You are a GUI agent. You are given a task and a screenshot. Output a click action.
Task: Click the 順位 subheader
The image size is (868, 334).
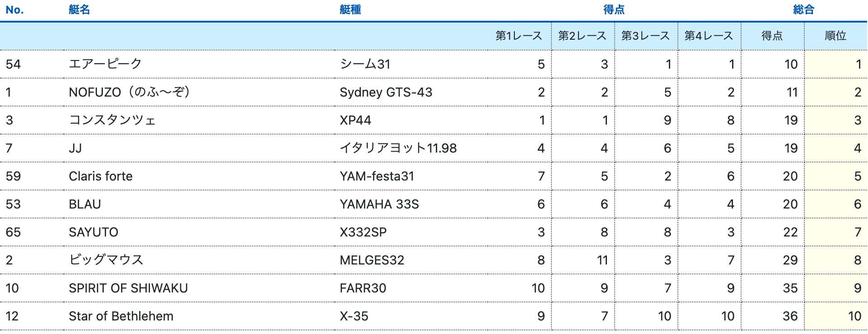tap(835, 36)
